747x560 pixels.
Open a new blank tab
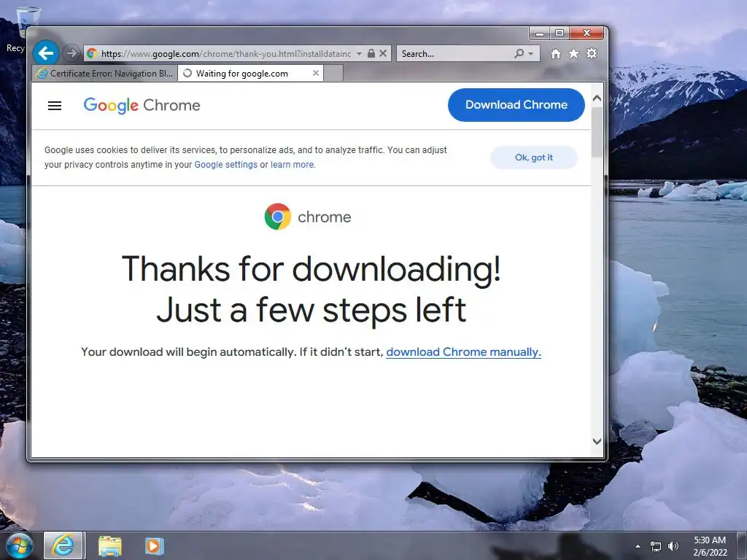(x=333, y=74)
